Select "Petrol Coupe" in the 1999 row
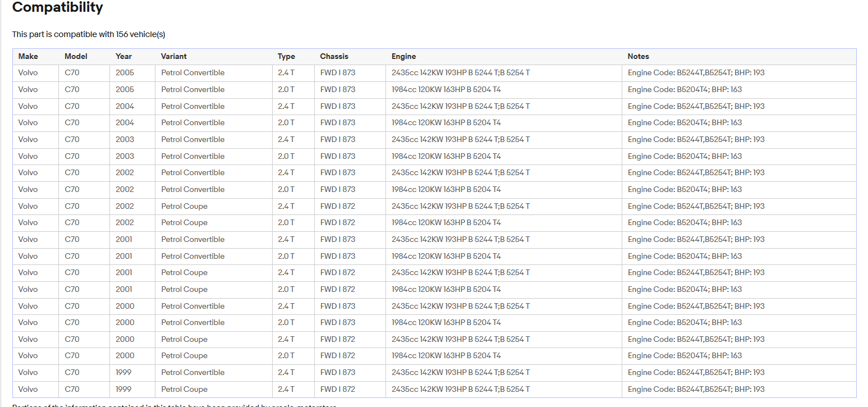The width and height of the screenshot is (868, 407). tap(184, 389)
